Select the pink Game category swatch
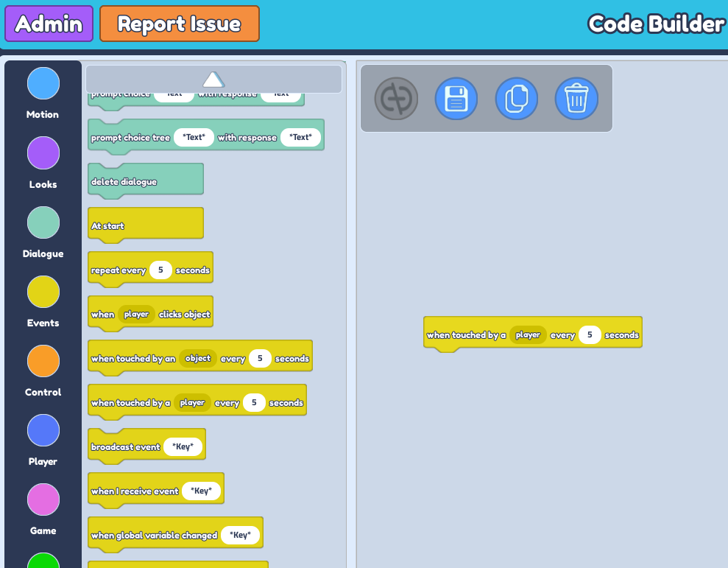The height and width of the screenshot is (568, 728). point(43,499)
